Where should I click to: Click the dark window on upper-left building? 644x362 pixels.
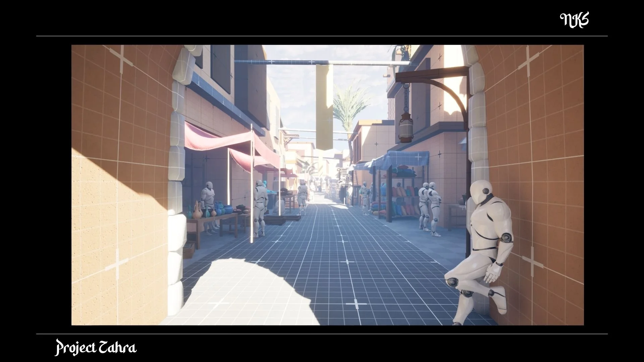pos(220,69)
